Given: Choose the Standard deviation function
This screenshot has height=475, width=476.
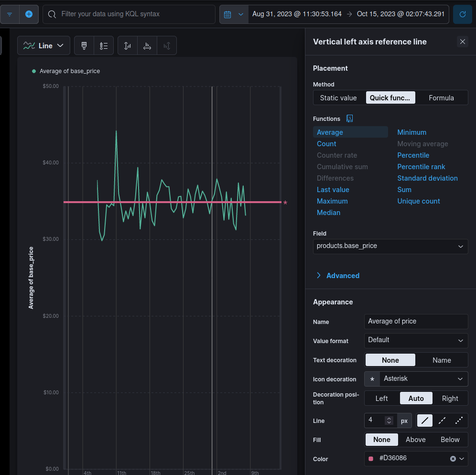Looking at the screenshot, I should click(427, 178).
